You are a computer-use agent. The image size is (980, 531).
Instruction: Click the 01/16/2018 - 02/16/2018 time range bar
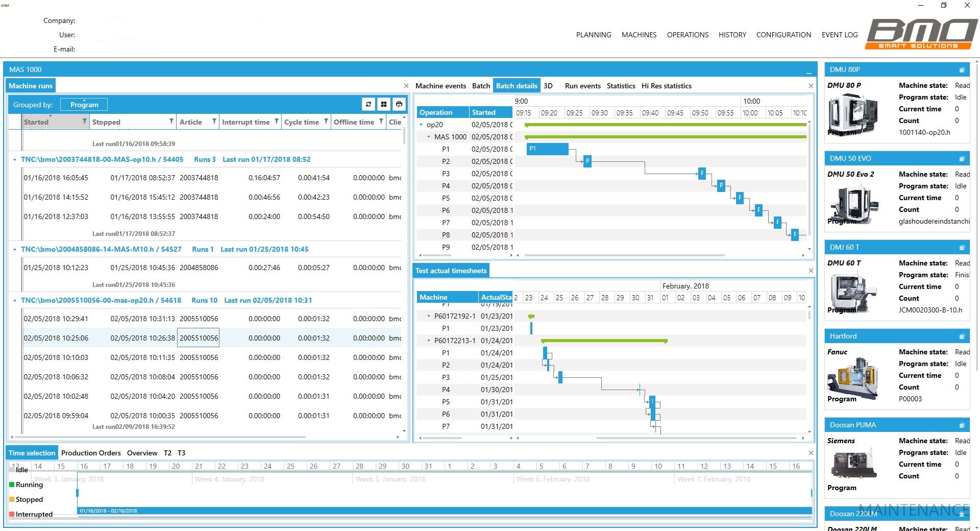(445, 511)
